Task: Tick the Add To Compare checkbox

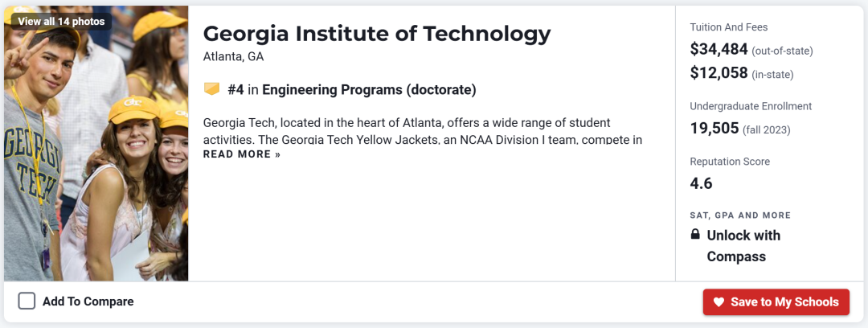Action: (27, 301)
